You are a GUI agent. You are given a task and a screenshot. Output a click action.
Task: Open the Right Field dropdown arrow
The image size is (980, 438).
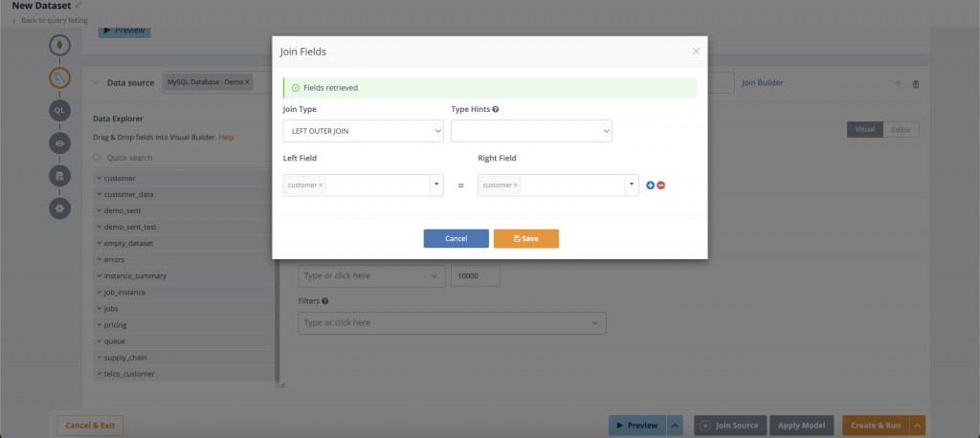click(x=632, y=185)
